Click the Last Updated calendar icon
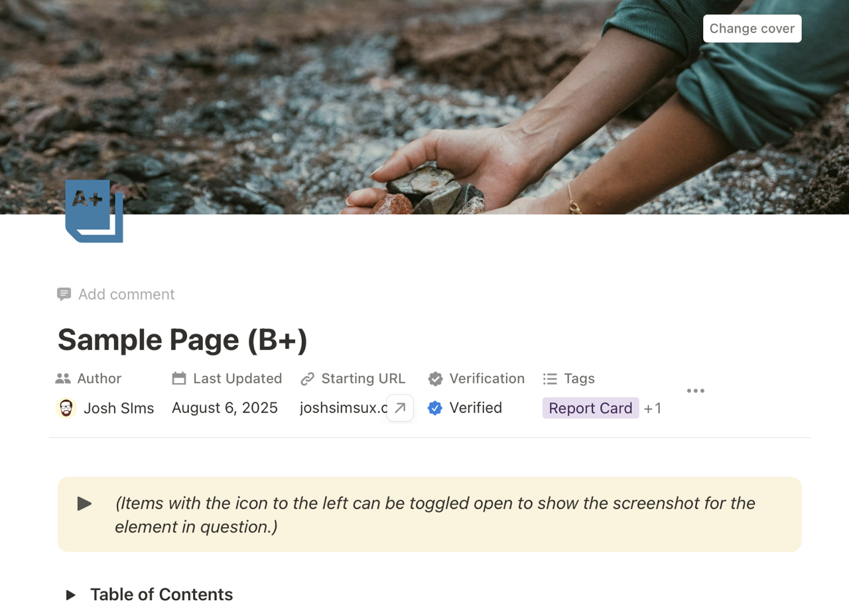 pyautogui.click(x=179, y=379)
